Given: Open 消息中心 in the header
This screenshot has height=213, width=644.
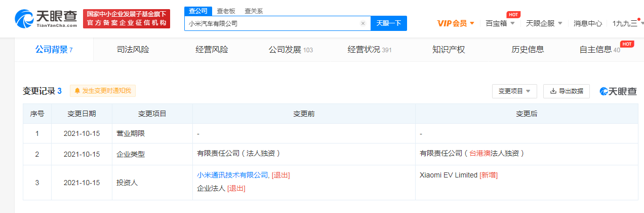Looking at the screenshot, I should 588,23.
